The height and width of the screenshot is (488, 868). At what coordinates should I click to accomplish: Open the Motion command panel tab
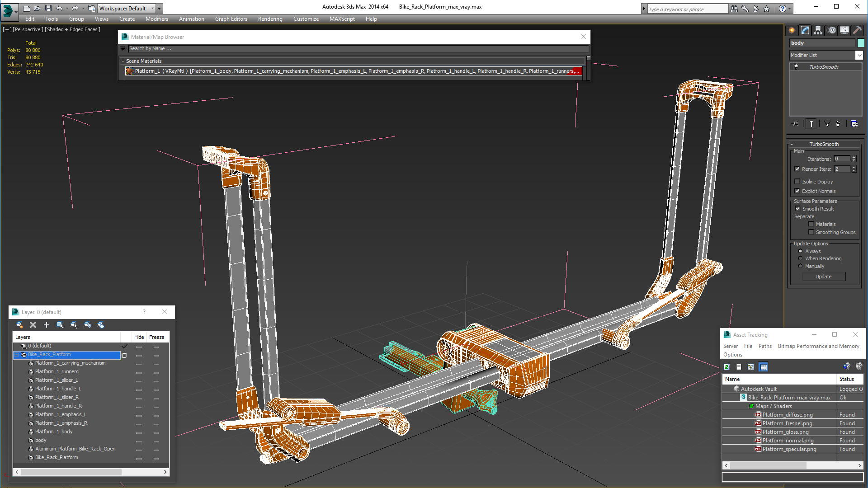[832, 30]
